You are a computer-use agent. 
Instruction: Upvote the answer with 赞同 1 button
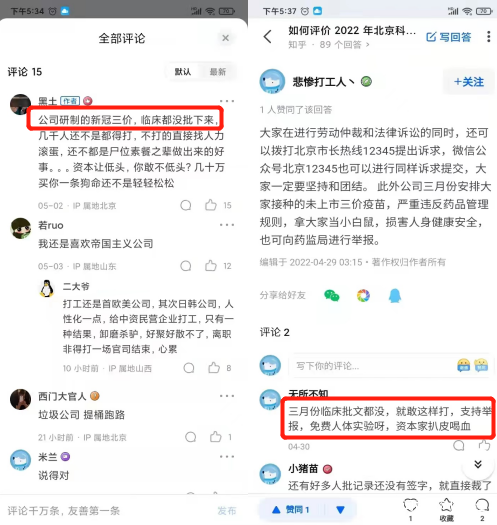click(x=291, y=510)
